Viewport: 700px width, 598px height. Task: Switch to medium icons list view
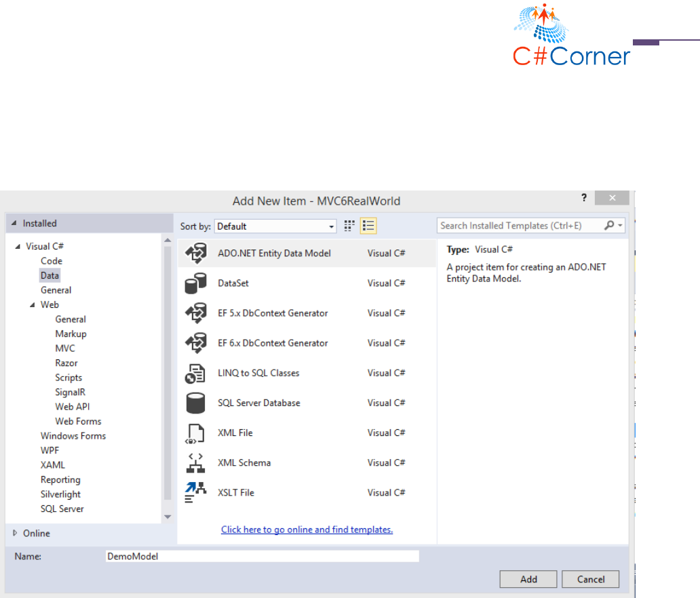pyautogui.click(x=368, y=226)
